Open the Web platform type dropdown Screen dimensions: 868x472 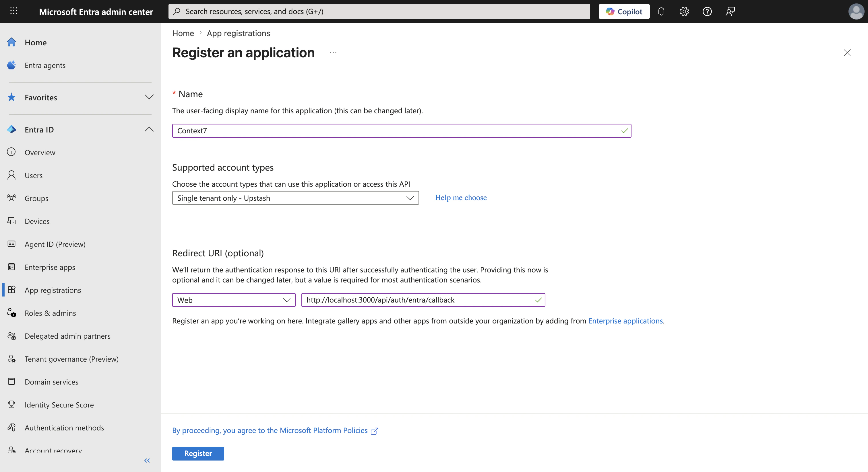point(234,300)
